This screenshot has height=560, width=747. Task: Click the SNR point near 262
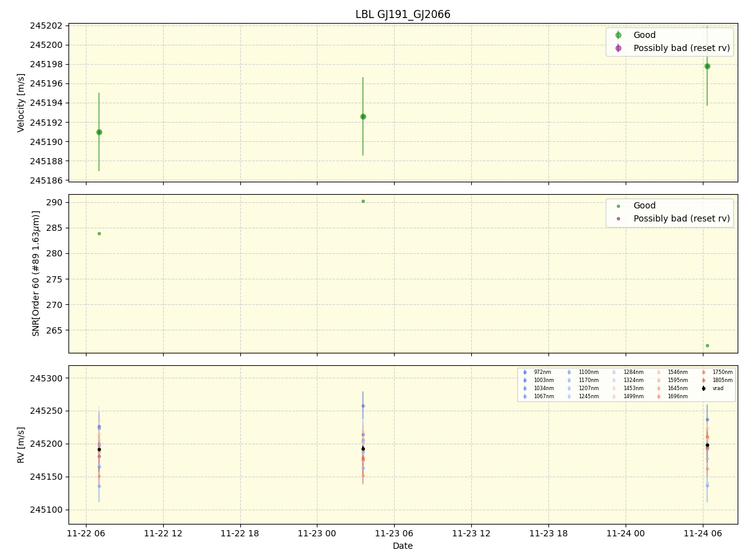pos(707,345)
